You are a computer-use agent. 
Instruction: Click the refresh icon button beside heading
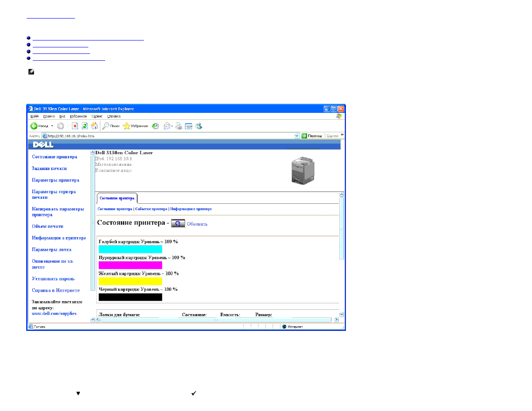coord(178,223)
